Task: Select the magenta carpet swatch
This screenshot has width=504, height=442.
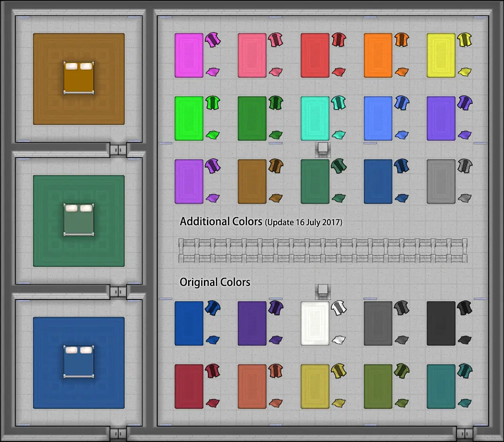Action: pyautogui.click(x=189, y=55)
